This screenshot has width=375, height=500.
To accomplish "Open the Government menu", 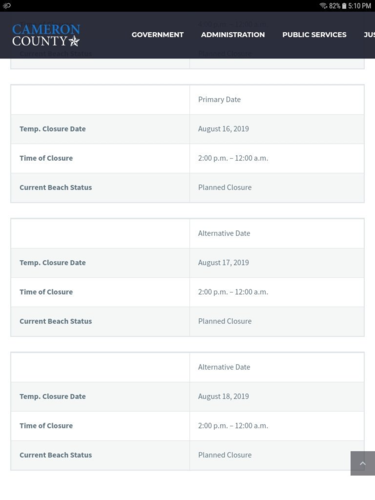I will (x=157, y=35).
